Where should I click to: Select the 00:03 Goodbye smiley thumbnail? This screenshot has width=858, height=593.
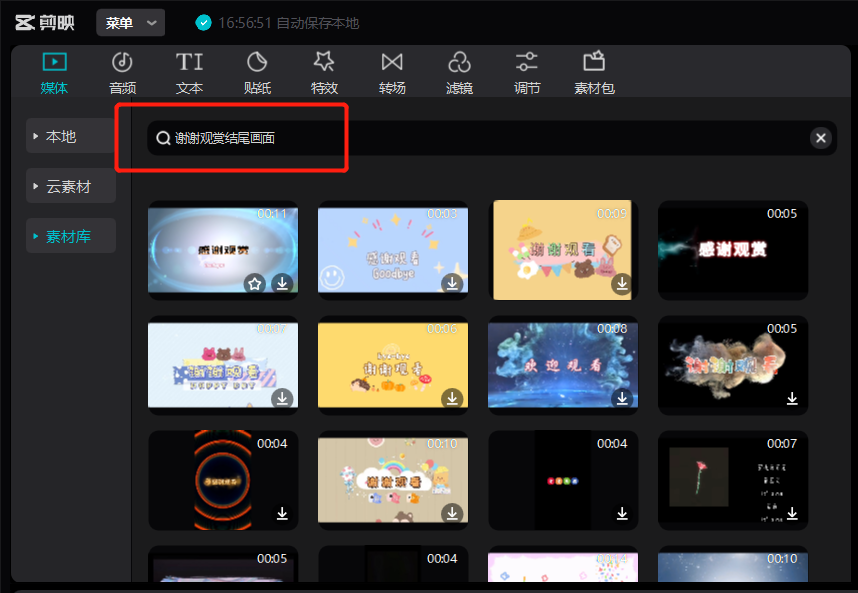pyautogui.click(x=393, y=250)
